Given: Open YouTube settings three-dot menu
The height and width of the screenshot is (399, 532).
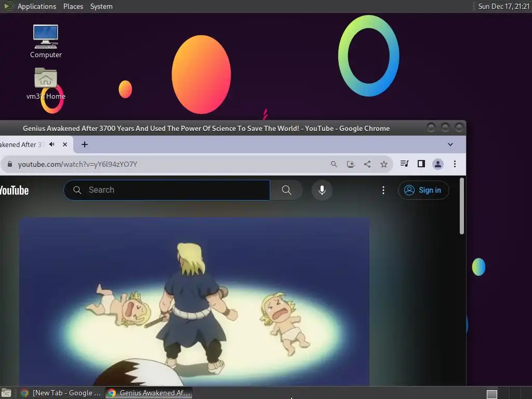Looking at the screenshot, I should pyautogui.click(x=383, y=190).
